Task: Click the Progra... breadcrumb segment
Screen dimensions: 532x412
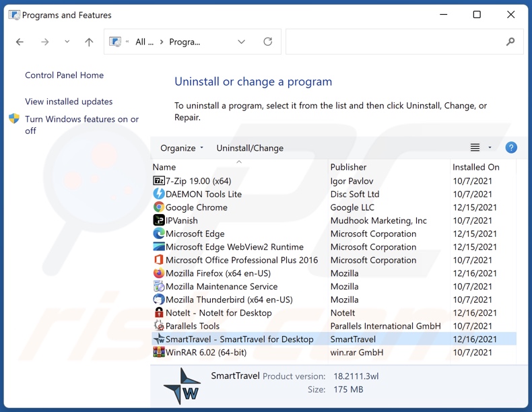Action: pyautogui.click(x=185, y=42)
